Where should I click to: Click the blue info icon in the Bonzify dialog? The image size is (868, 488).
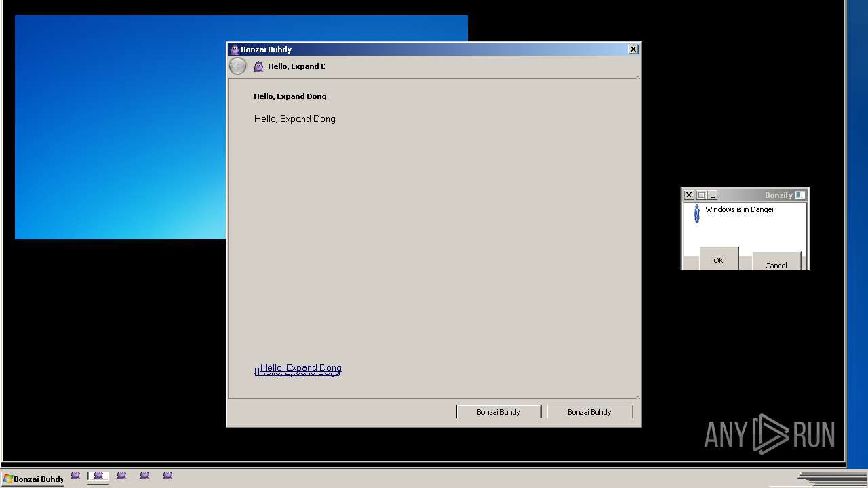[696, 214]
